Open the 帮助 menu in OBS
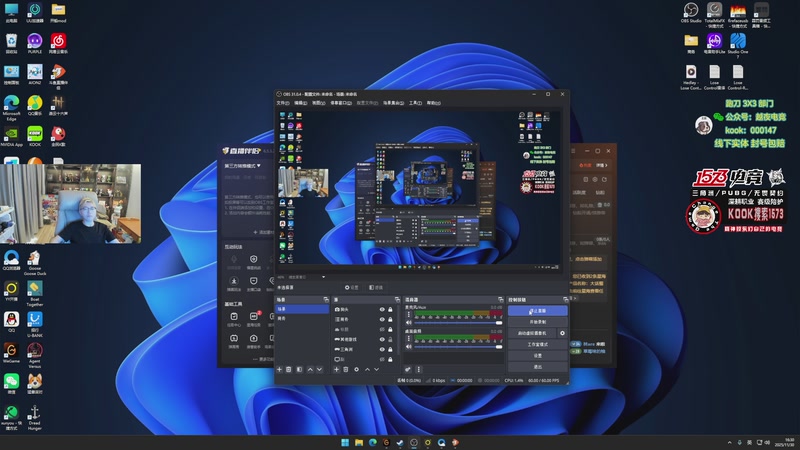 coord(434,103)
